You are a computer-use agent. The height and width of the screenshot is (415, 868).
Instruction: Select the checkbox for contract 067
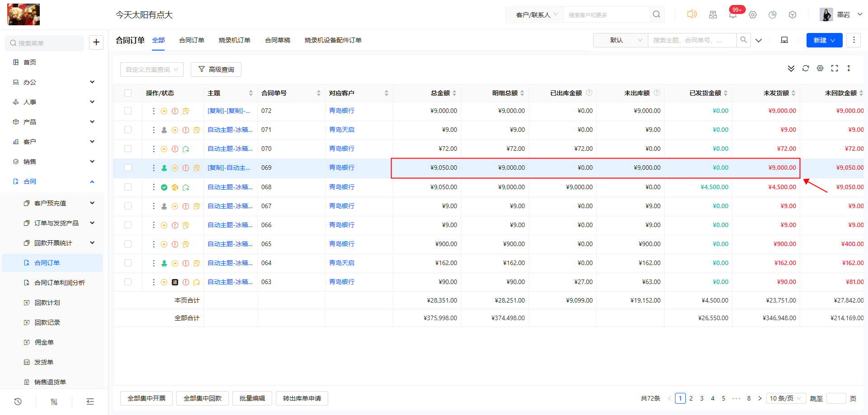pyautogui.click(x=128, y=206)
